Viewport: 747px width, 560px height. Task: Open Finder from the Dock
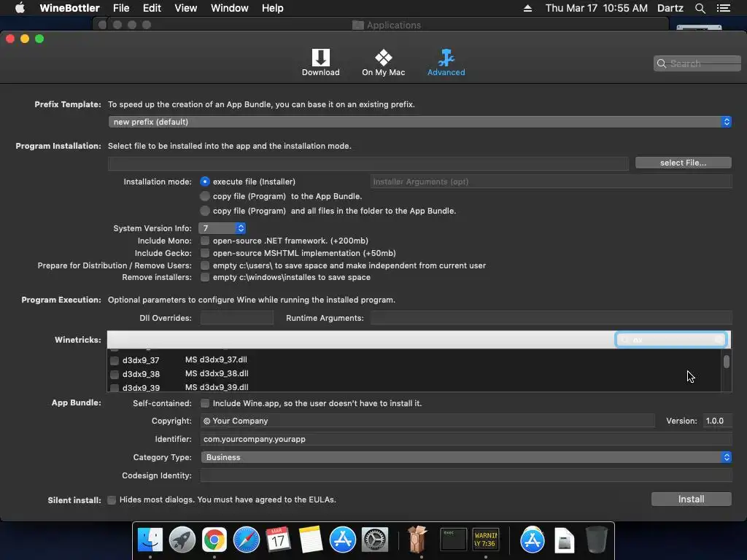tap(150, 540)
